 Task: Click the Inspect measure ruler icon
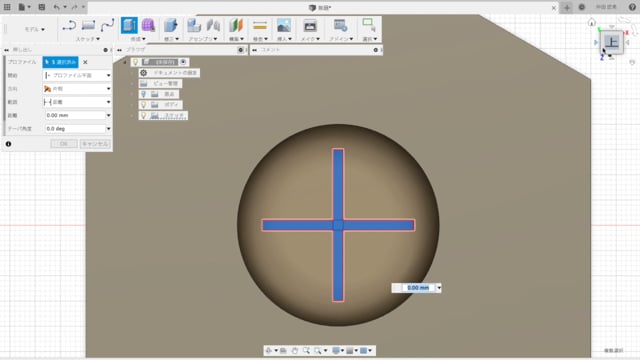260,25
